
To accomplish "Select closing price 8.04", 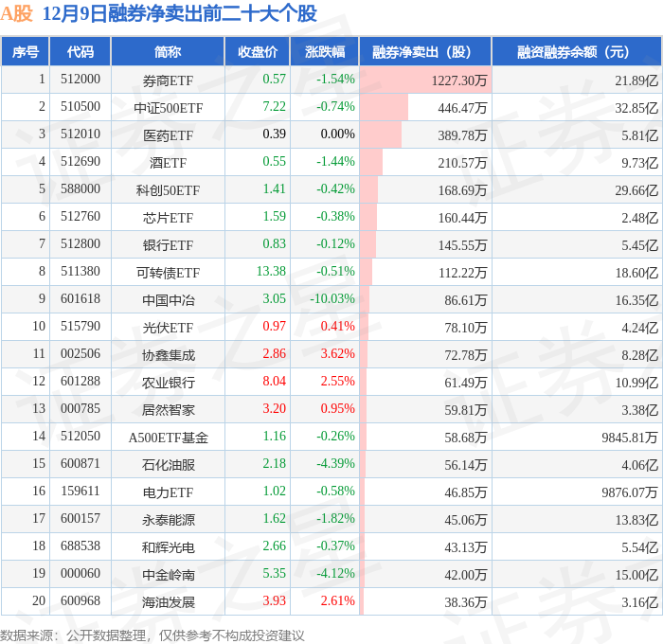I will pos(275,382).
